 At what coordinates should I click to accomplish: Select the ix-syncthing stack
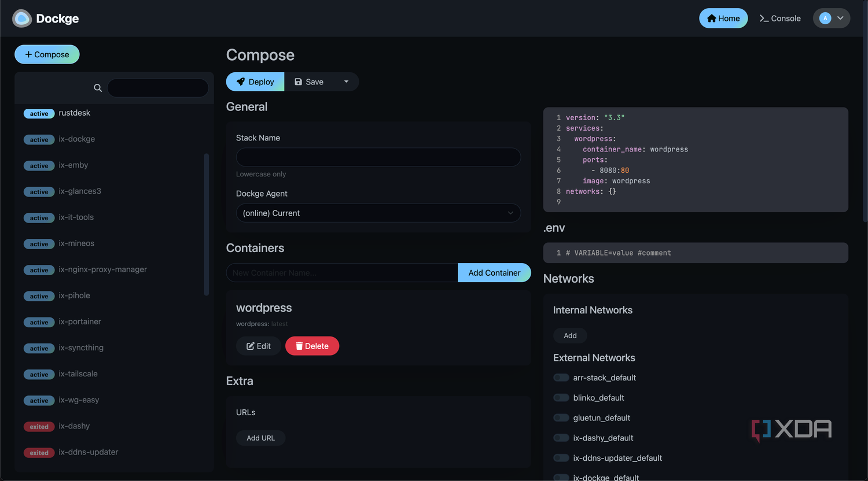pyautogui.click(x=110, y=347)
